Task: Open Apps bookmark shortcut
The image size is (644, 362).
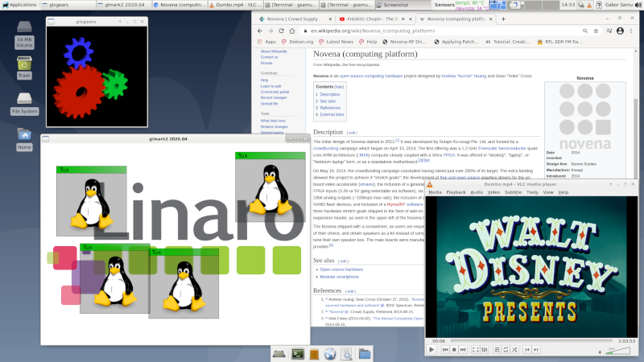Action: (x=266, y=42)
